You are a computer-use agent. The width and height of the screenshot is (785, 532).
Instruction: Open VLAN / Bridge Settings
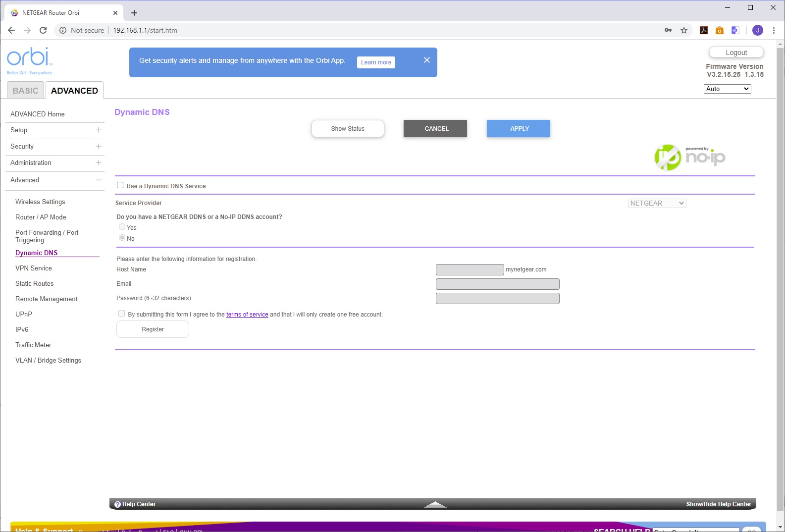click(x=48, y=360)
